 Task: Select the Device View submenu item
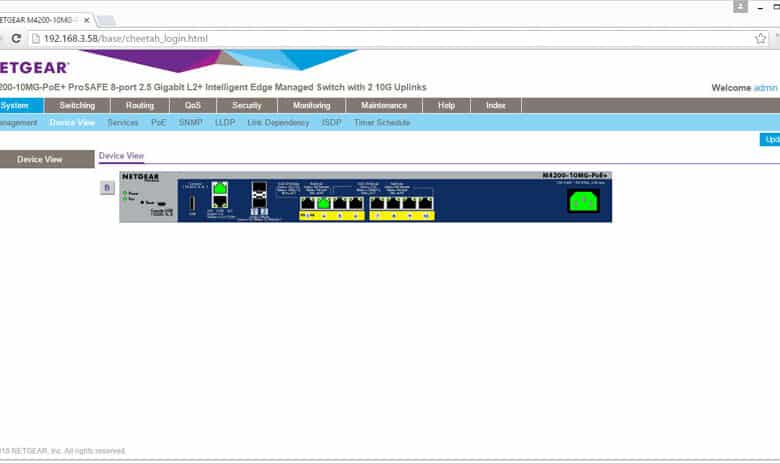[72, 122]
